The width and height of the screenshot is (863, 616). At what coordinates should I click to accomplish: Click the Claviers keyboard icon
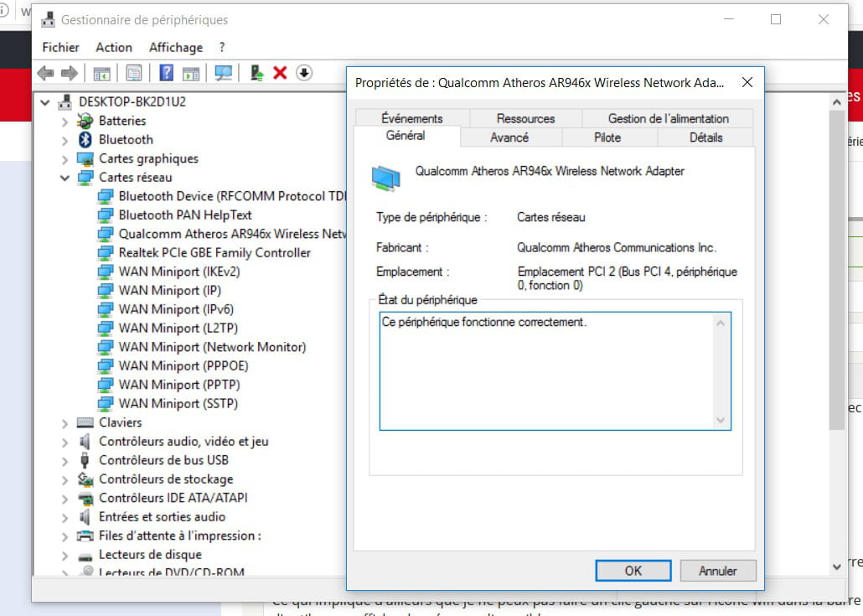[85, 422]
